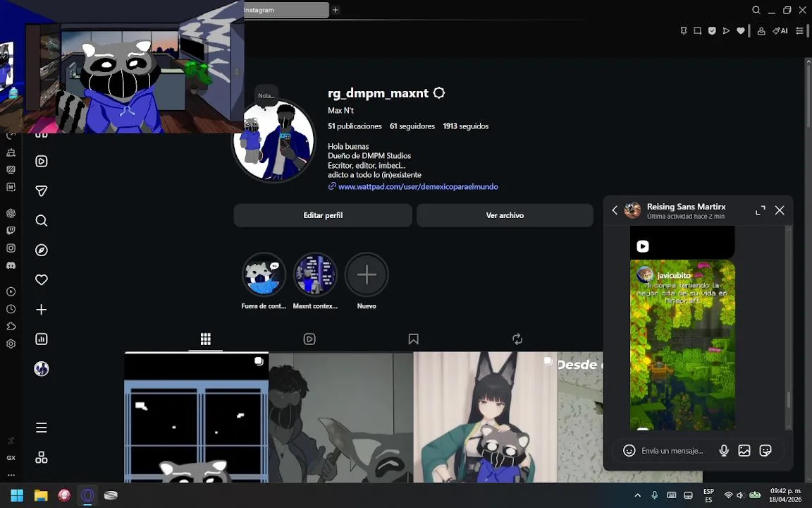The height and width of the screenshot is (508, 812).
Task: Close the Reising Sans Martirx chat
Action: (x=780, y=210)
